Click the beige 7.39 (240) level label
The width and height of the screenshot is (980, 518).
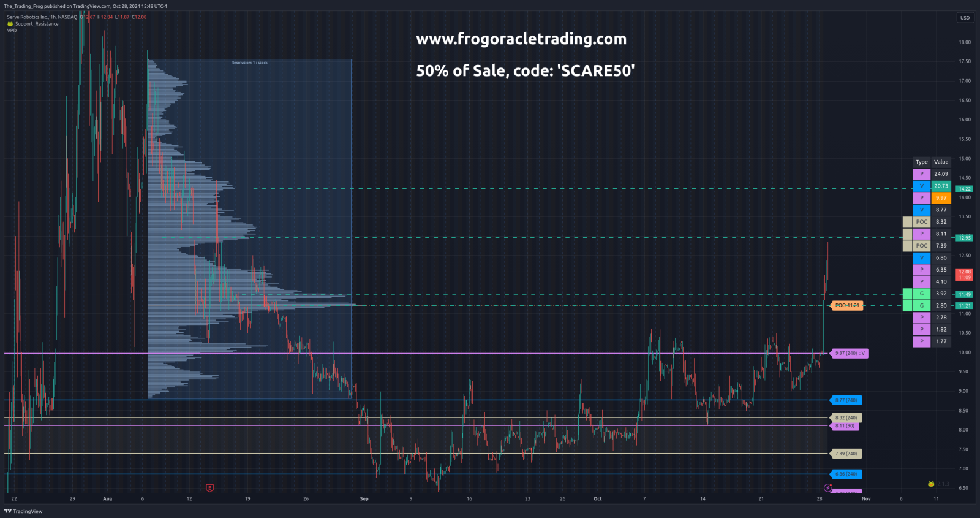tap(846, 454)
